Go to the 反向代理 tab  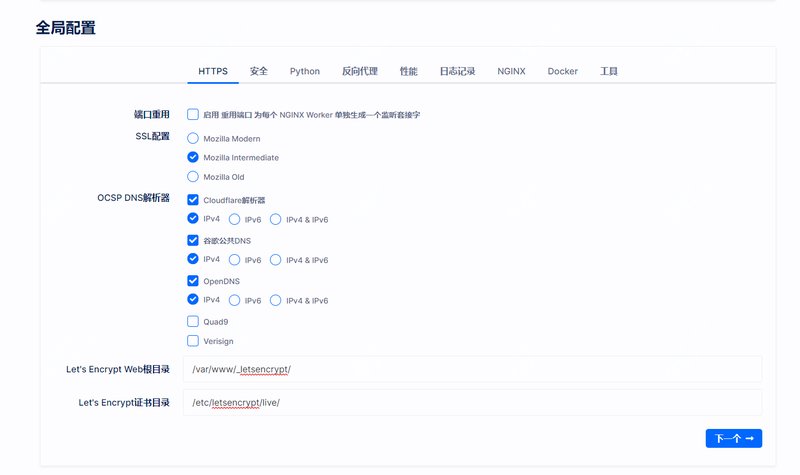tap(360, 71)
